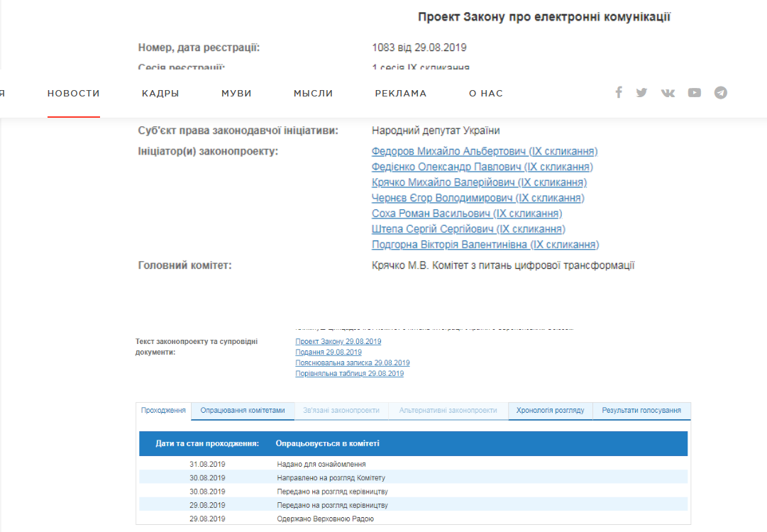Click the Головний комітет label
Screen dimensions: 767x532
(185, 265)
